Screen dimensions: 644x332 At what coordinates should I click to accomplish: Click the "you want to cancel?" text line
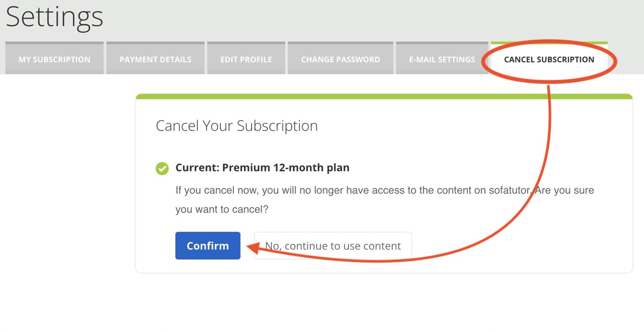222,209
